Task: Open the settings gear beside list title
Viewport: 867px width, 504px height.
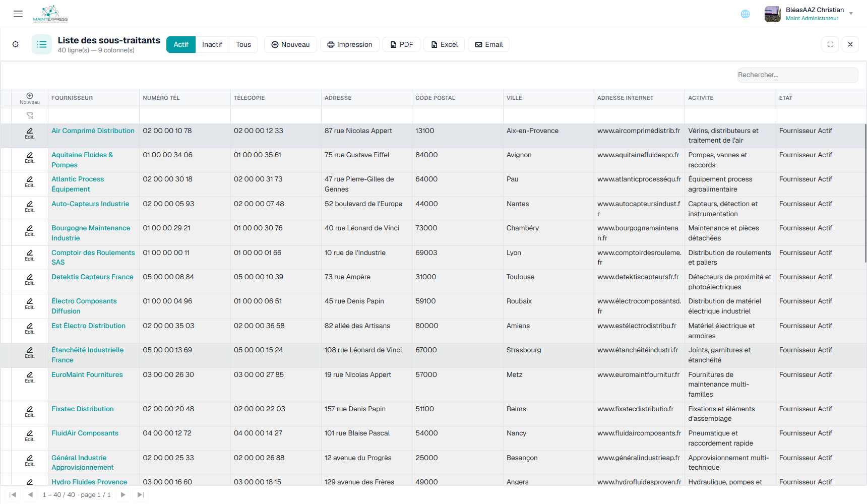Action: [16, 44]
